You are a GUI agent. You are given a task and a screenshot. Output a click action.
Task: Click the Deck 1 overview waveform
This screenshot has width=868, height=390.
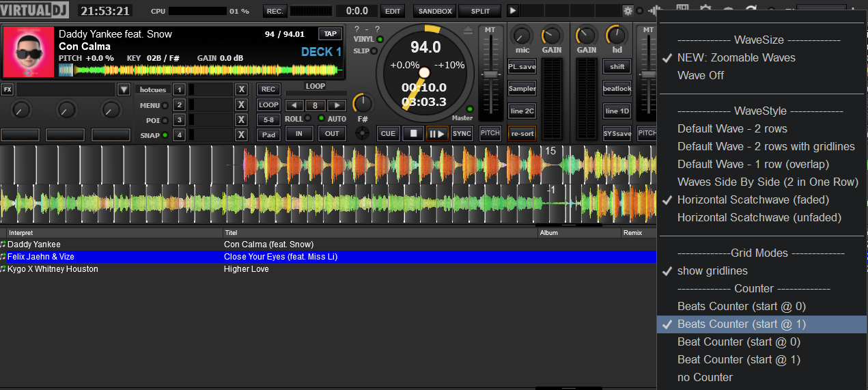click(199, 70)
